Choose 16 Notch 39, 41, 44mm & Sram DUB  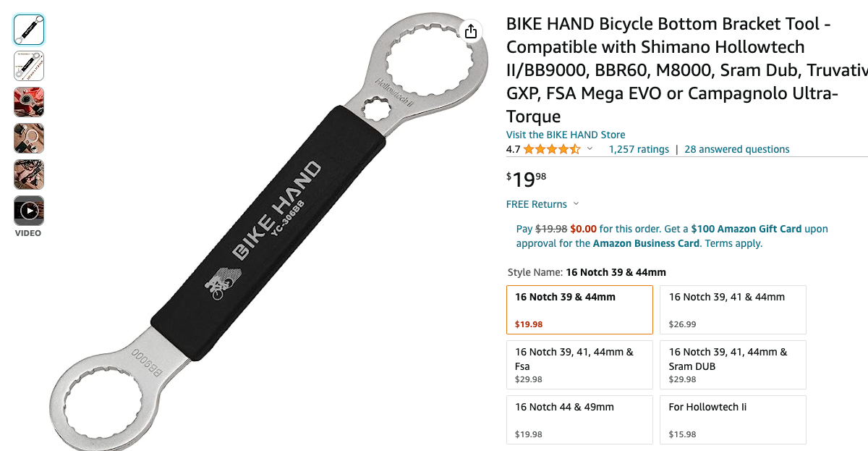[x=733, y=365]
